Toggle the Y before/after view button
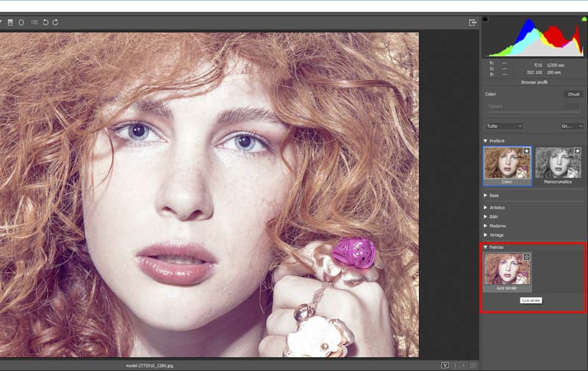Image resolution: width=588 pixels, height=371 pixels. coord(445,365)
